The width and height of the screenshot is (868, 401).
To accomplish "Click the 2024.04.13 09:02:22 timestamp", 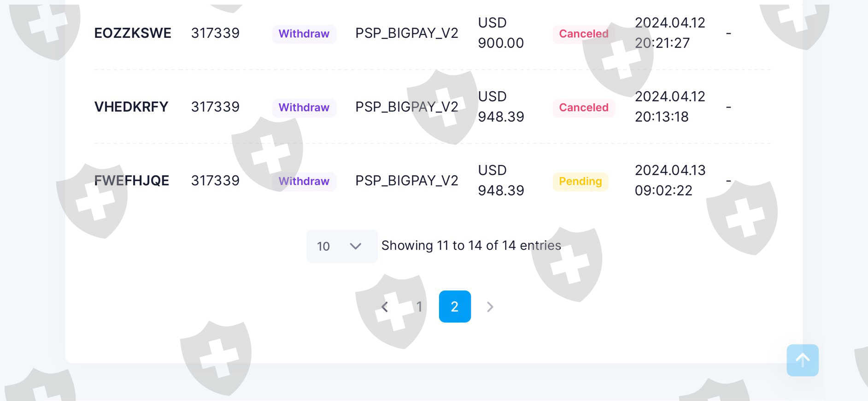I will point(669,180).
